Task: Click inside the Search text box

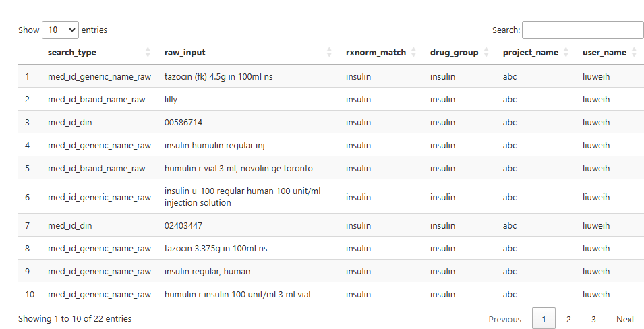Action: pos(582,30)
